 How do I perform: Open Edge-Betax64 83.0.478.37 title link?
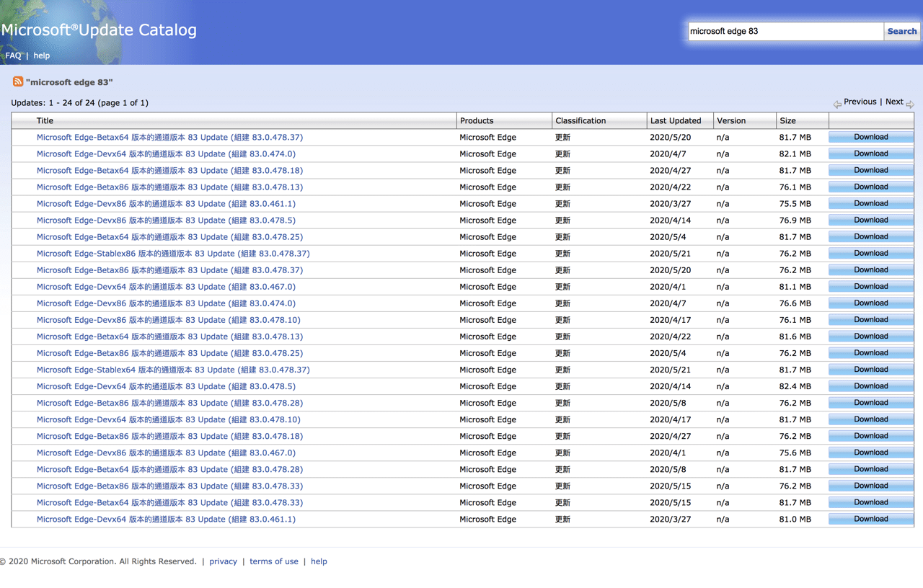point(169,137)
